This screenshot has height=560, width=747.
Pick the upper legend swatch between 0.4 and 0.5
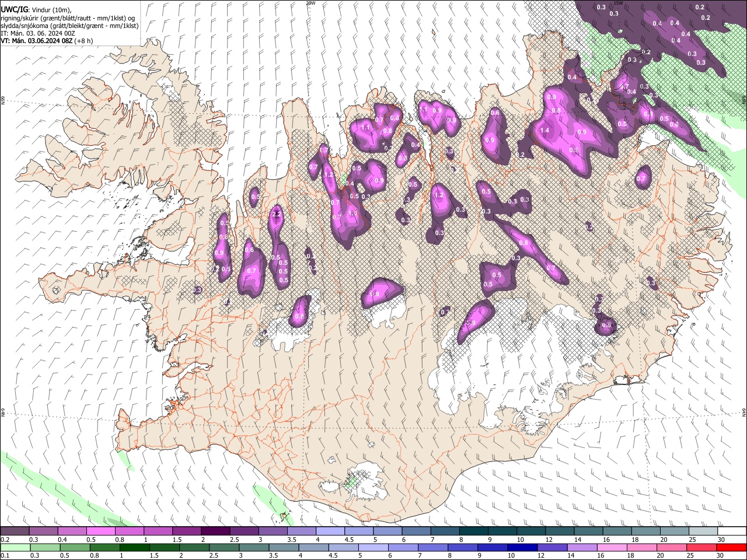72,531
